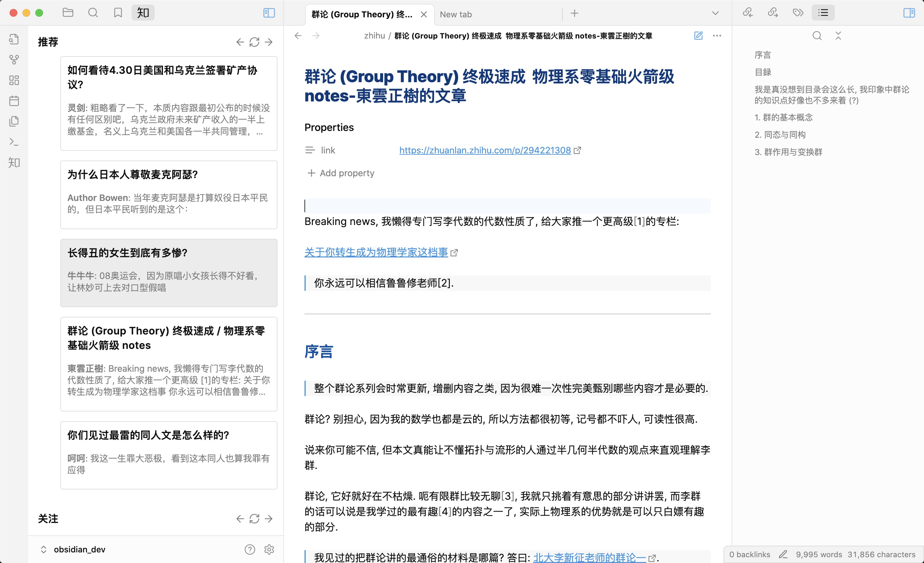Open the Zhihu tab in left sidebar header
Viewport: 924px width, 563px height.
[x=143, y=13]
